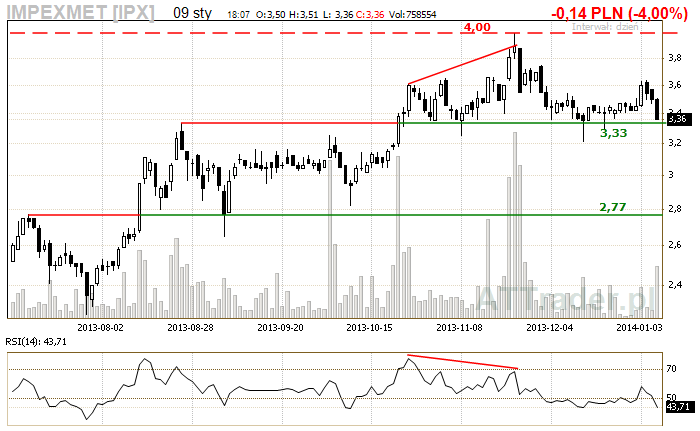Click the date axis label 2014-01-03
Viewport: 700px width, 431px height.
coord(639,328)
